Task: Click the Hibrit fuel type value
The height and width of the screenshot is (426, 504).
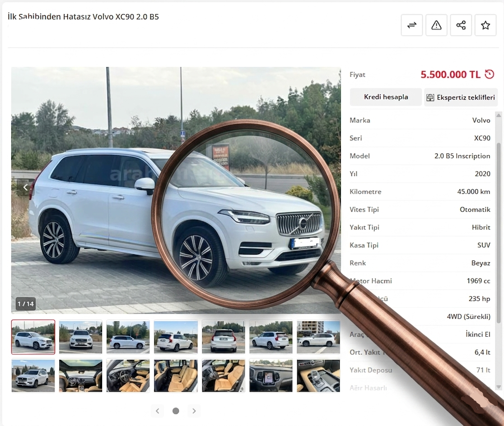Action: click(481, 227)
